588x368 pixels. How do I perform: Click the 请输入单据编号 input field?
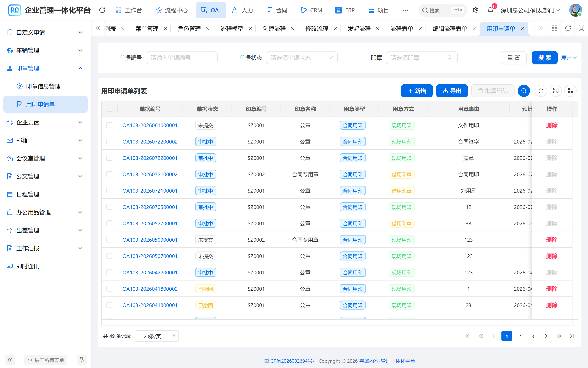pyautogui.click(x=182, y=58)
